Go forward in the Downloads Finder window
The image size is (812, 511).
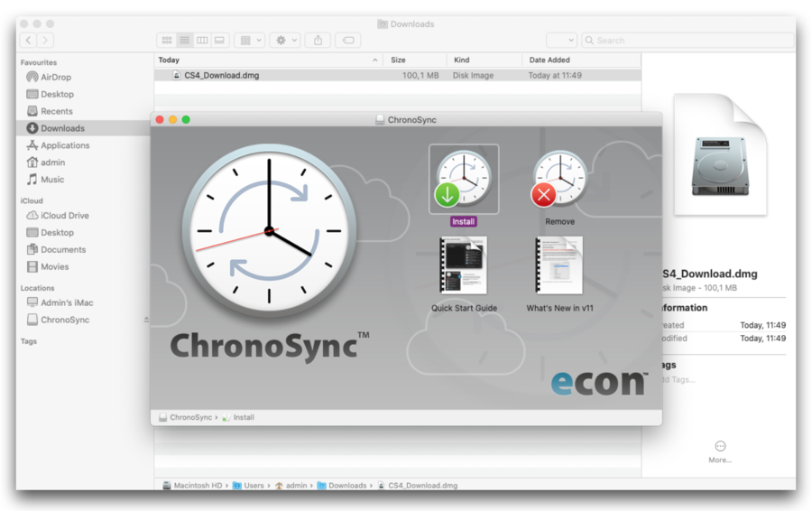pos(46,40)
